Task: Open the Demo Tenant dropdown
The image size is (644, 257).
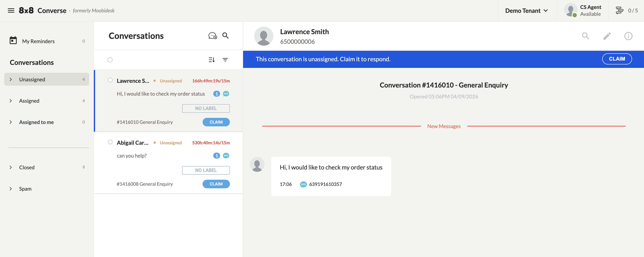Action: click(x=527, y=10)
